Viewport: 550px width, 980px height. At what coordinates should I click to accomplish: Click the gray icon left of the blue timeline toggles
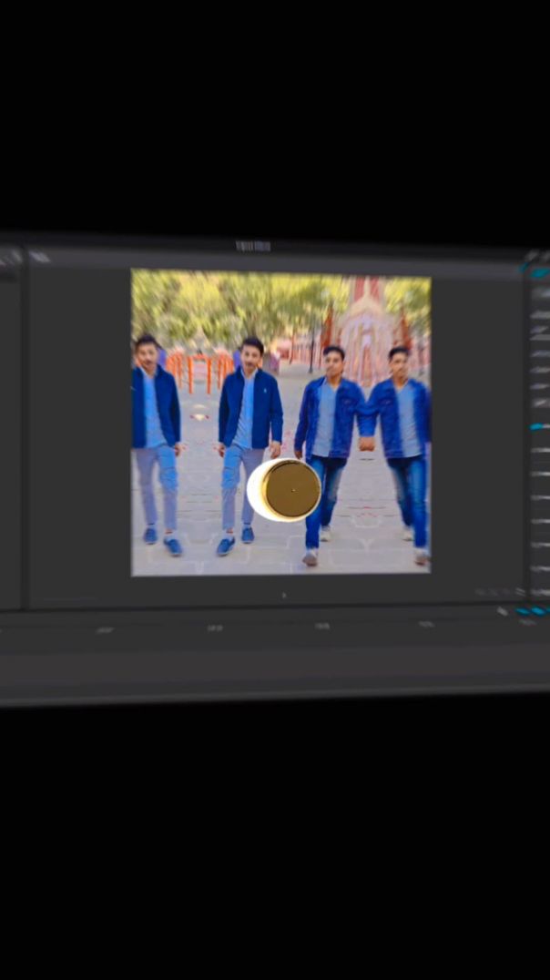coord(504,611)
